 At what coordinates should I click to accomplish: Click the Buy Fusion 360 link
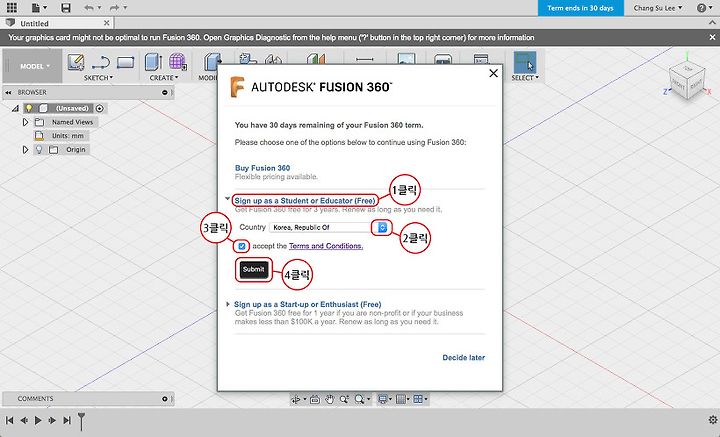click(x=262, y=168)
